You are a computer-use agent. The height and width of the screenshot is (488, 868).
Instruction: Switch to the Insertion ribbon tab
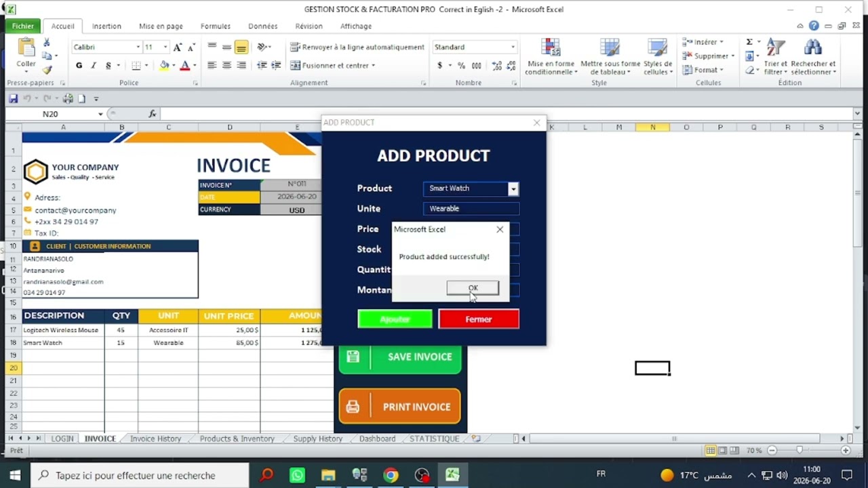pyautogui.click(x=106, y=26)
